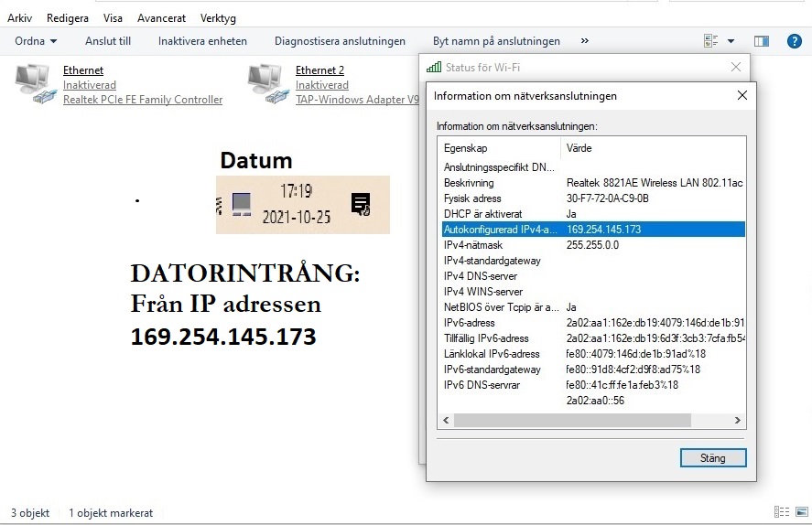Open the Ordna dropdown menu
812x525 pixels.
point(36,41)
